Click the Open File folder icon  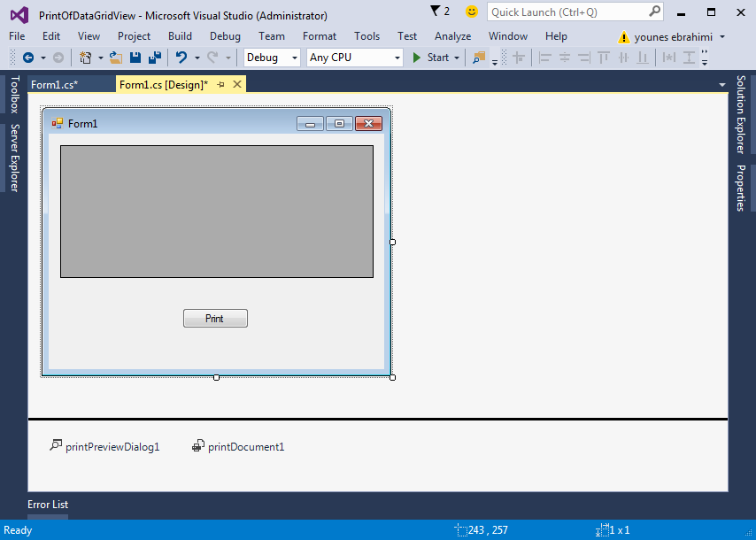pos(115,58)
